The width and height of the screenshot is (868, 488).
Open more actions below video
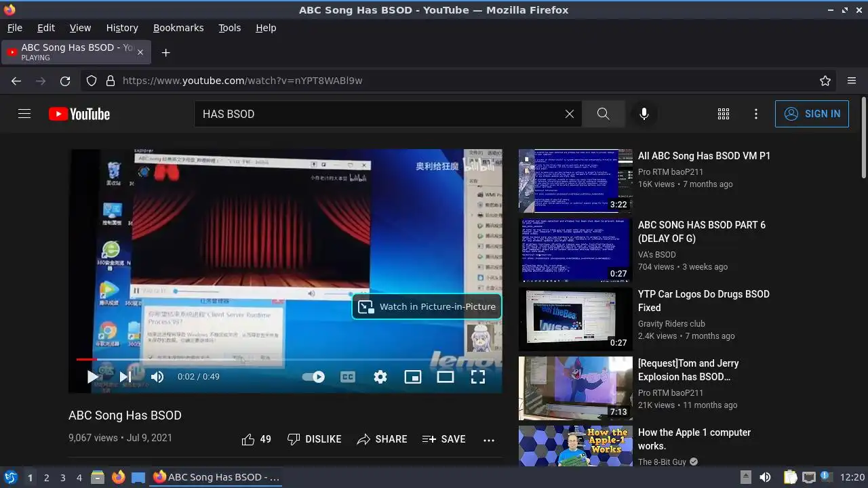pos(489,439)
